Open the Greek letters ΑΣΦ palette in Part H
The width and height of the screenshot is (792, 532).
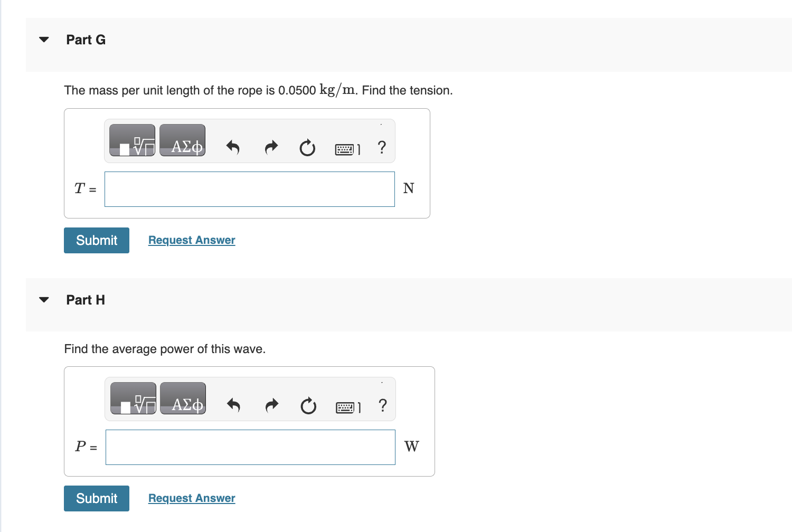point(183,399)
